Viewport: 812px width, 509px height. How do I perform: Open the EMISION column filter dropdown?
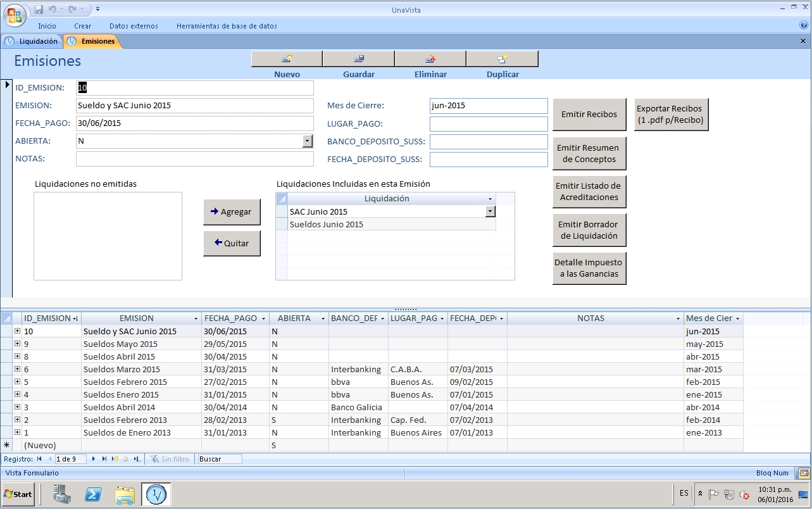click(197, 318)
